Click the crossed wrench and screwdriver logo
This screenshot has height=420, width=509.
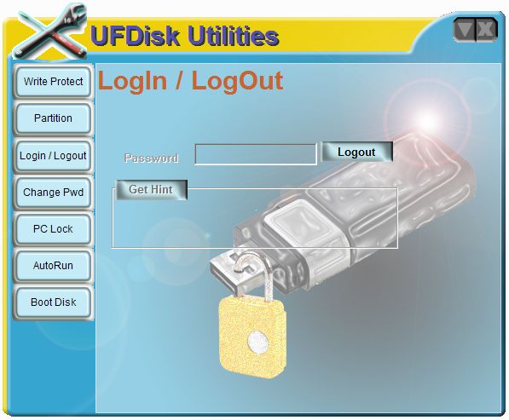tap(50, 32)
